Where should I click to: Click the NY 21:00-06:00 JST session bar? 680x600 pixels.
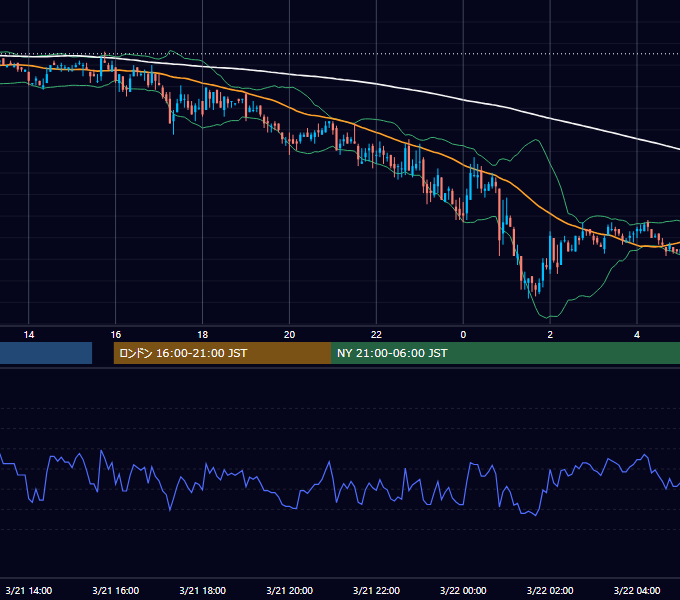click(x=505, y=353)
